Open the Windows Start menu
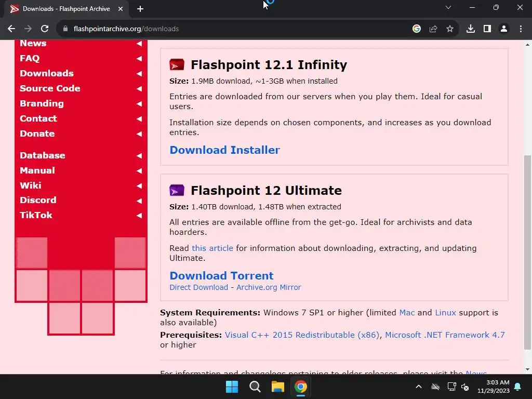The image size is (532, 399). (x=232, y=387)
